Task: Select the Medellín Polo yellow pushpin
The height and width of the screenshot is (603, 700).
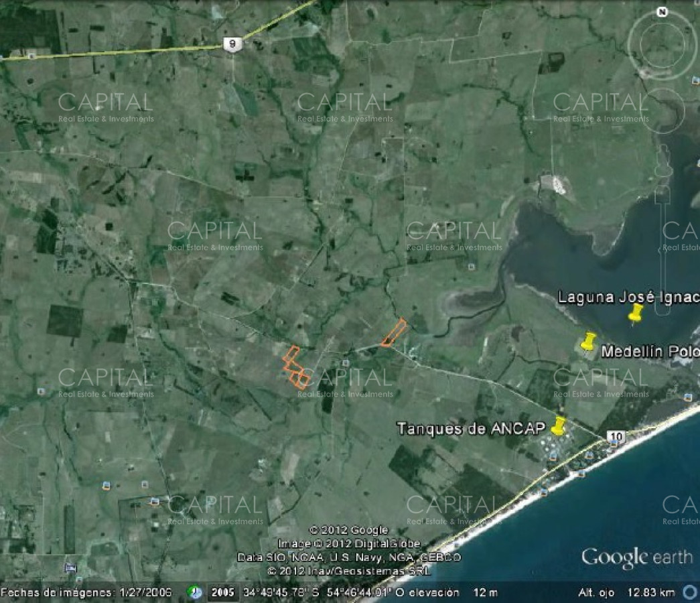Action: [x=588, y=342]
